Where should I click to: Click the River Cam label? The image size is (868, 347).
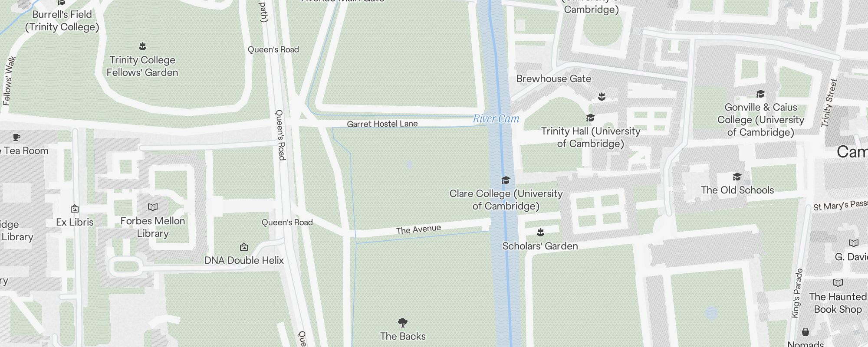(496, 118)
